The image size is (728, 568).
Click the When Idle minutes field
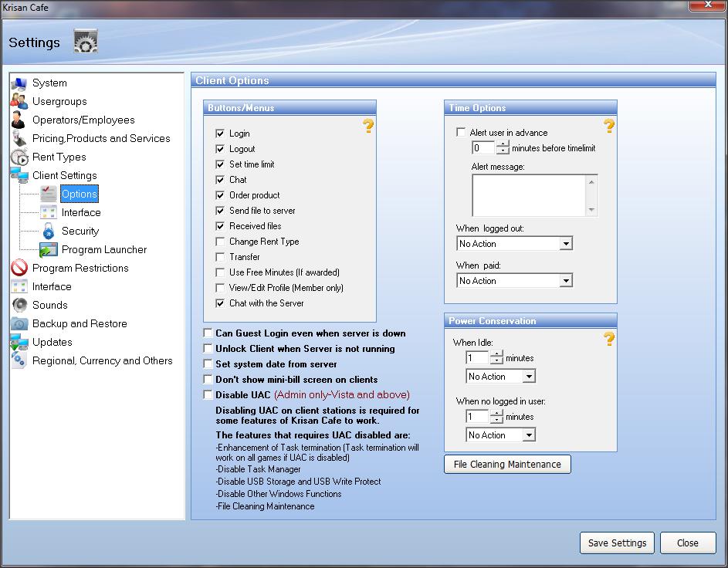pos(478,358)
